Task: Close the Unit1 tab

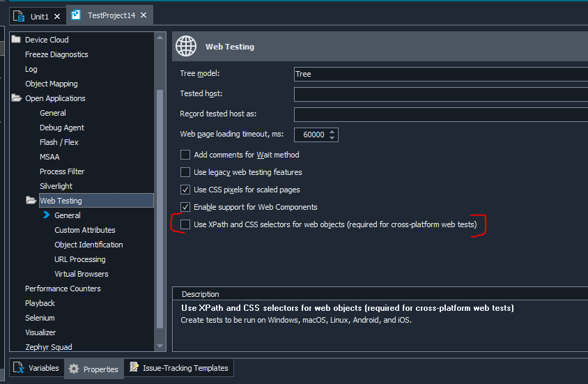Action: (57, 17)
